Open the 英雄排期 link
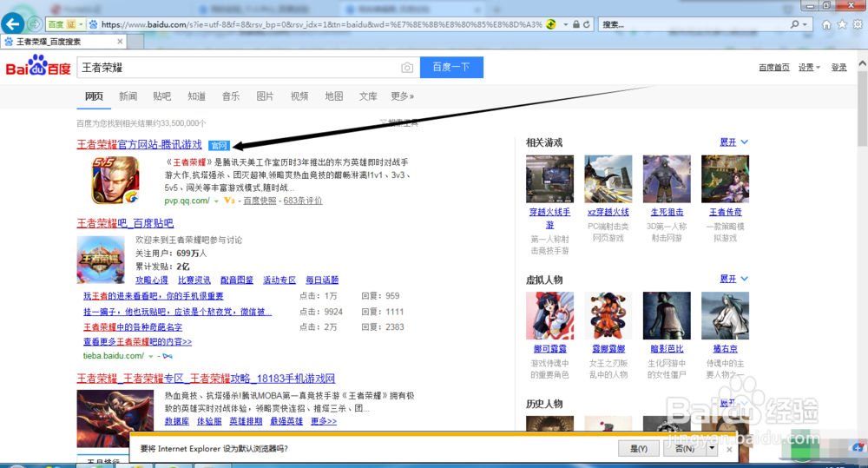The image size is (868, 468). (x=246, y=421)
